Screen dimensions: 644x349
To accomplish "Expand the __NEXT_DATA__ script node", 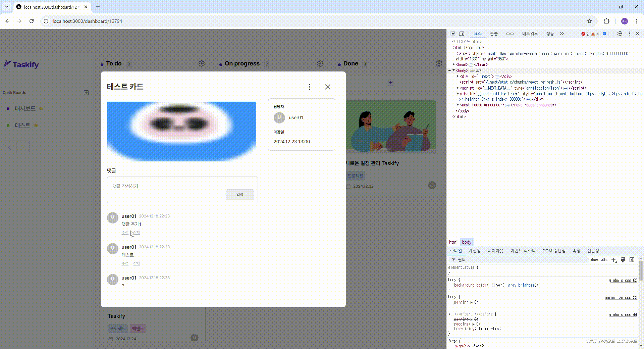I will pos(458,88).
